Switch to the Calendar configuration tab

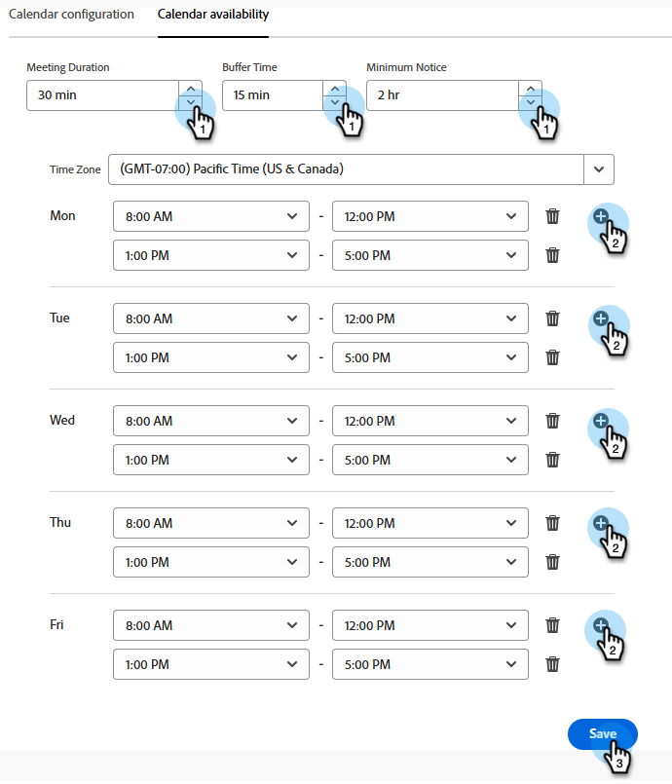pos(71,14)
